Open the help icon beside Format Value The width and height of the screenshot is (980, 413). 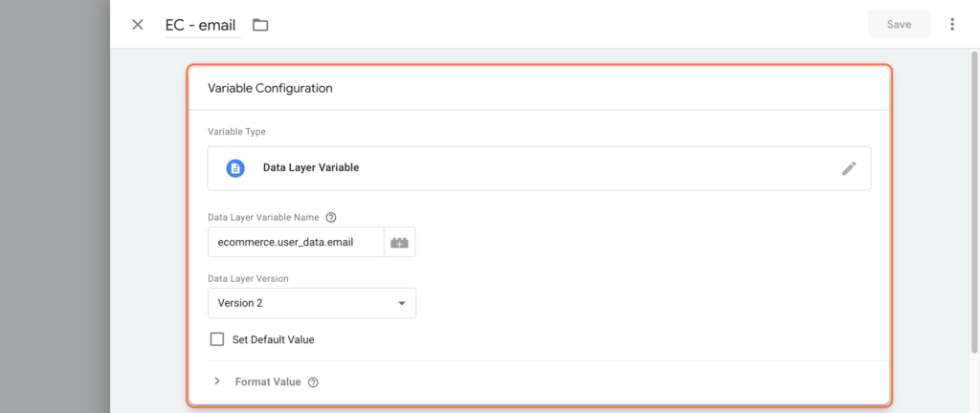314,382
